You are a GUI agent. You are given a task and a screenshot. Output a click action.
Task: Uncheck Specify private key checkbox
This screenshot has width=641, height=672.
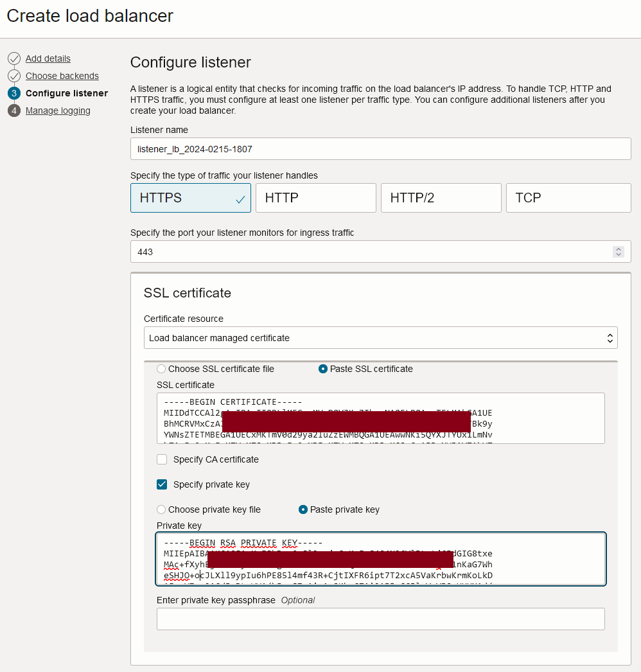pos(162,484)
